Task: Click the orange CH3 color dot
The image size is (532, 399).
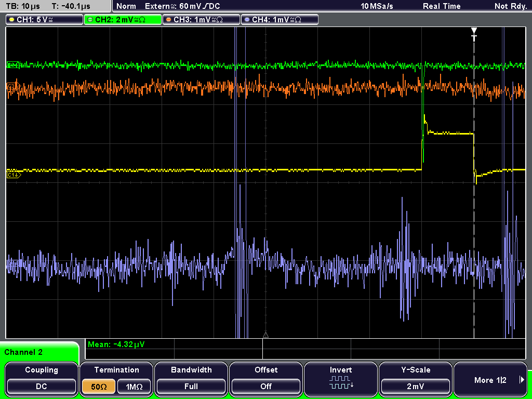Action: (169, 20)
